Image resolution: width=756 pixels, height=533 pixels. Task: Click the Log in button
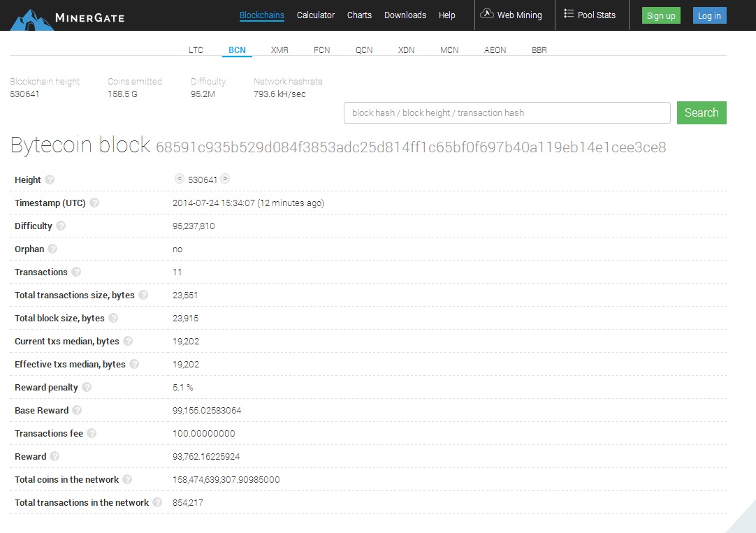[x=709, y=15]
